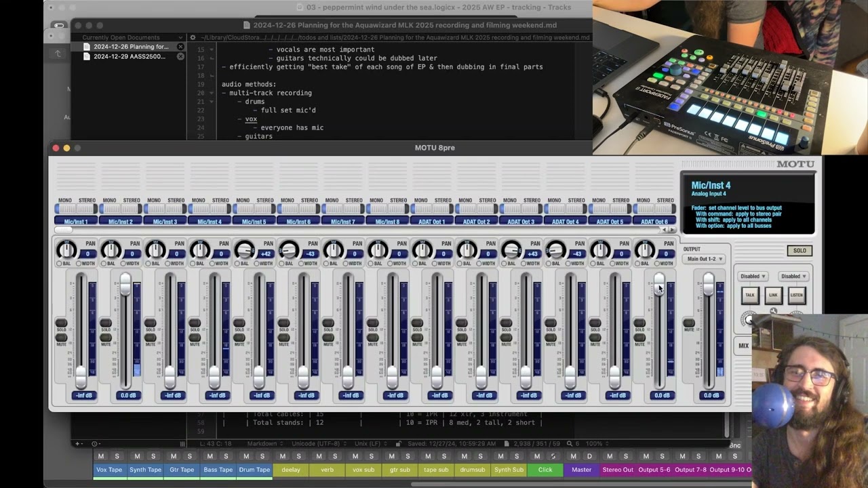Select BAL mode on Mic/Inst 1

click(x=59, y=263)
